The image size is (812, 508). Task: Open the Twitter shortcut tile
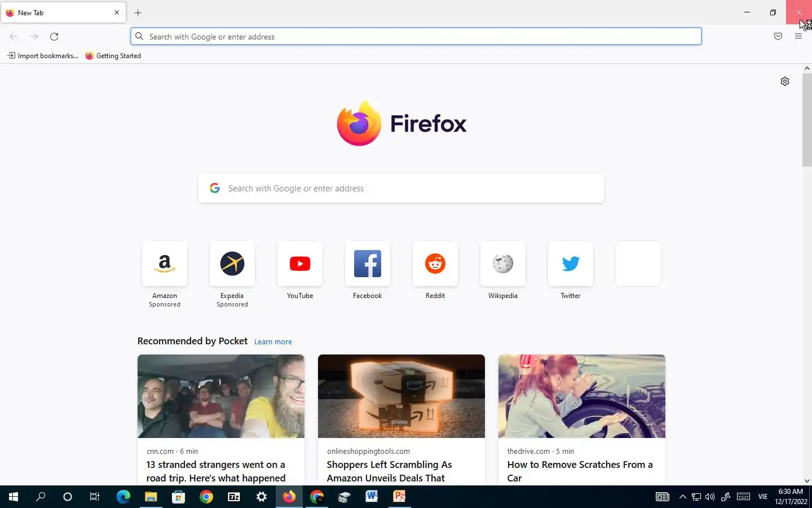[571, 264]
